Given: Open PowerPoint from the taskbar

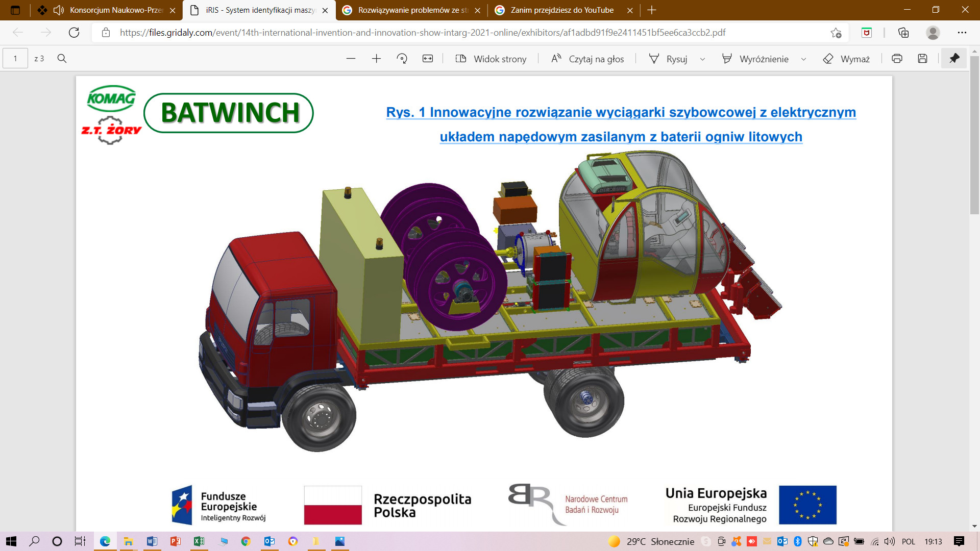Looking at the screenshot, I should click(x=175, y=541).
